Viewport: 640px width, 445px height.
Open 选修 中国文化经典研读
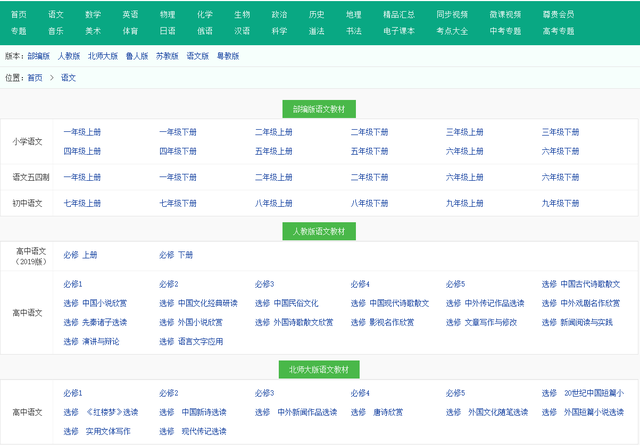tap(198, 303)
